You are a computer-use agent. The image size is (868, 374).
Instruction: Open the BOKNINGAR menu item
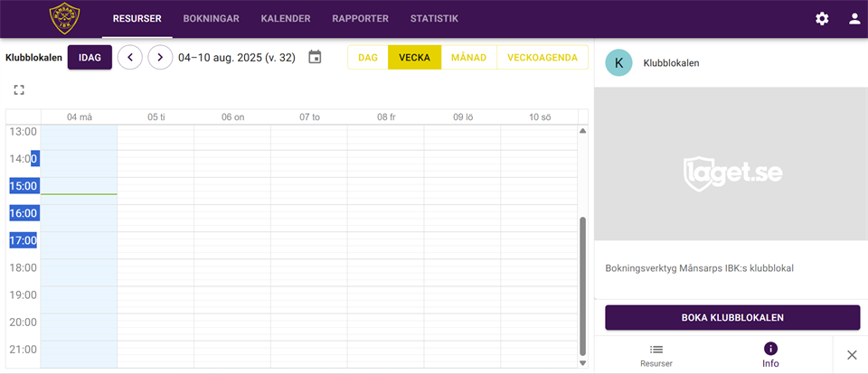pos(211,19)
